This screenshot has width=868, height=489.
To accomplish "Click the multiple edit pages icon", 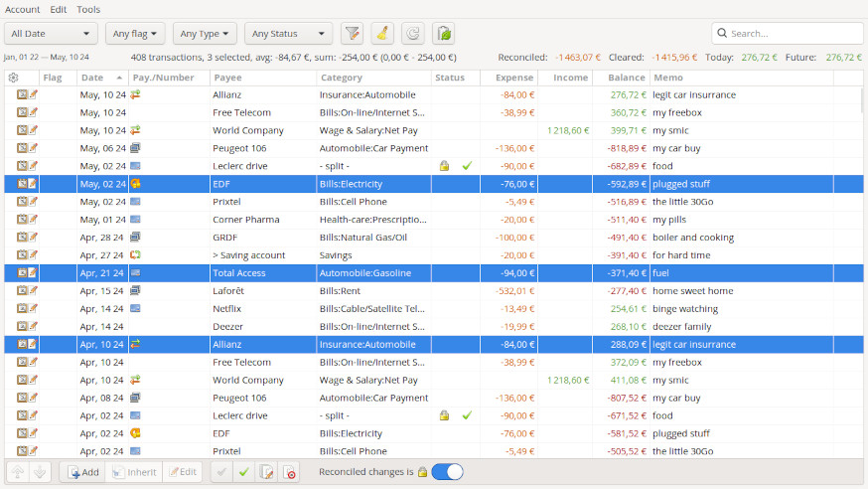I will pyautogui.click(x=266, y=472).
